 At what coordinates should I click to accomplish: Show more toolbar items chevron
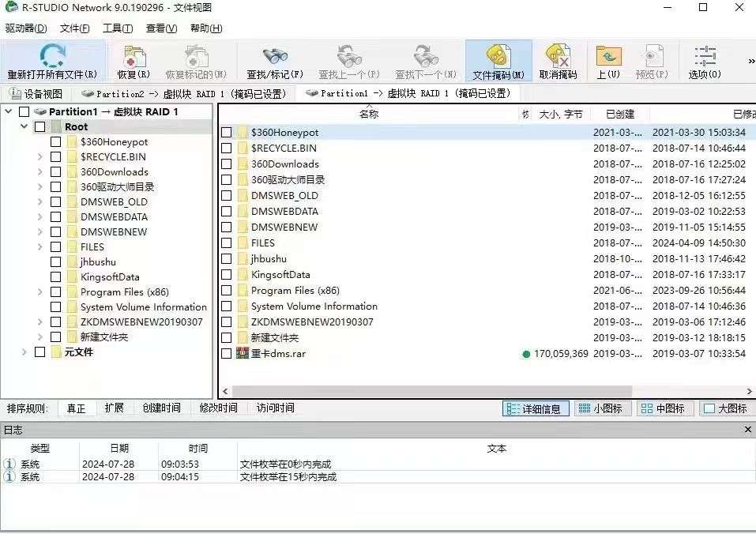click(x=750, y=61)
